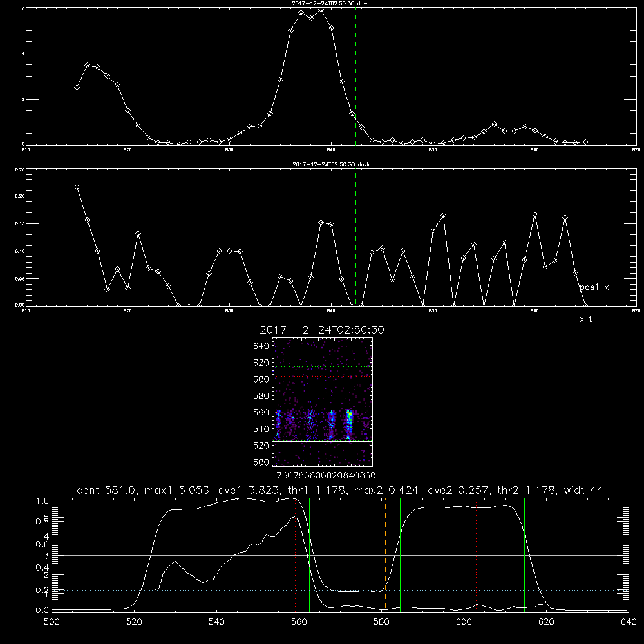
Task: Click the spectrogram y-axis label 580
Action: point(261,396)
